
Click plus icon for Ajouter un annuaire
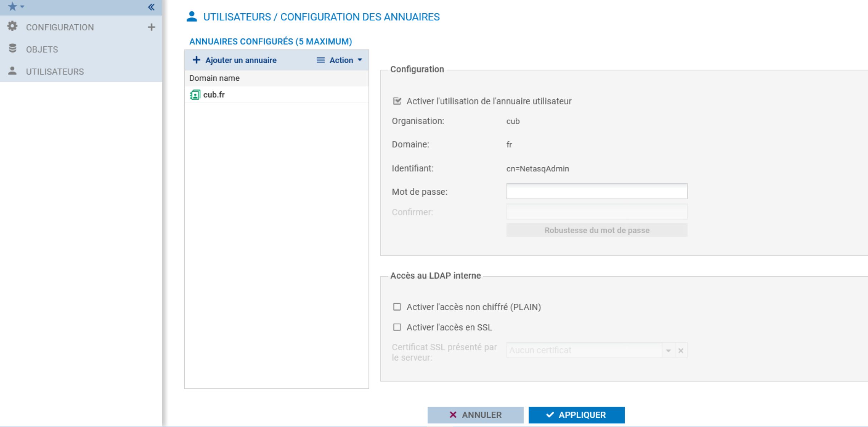pos(196,60)
